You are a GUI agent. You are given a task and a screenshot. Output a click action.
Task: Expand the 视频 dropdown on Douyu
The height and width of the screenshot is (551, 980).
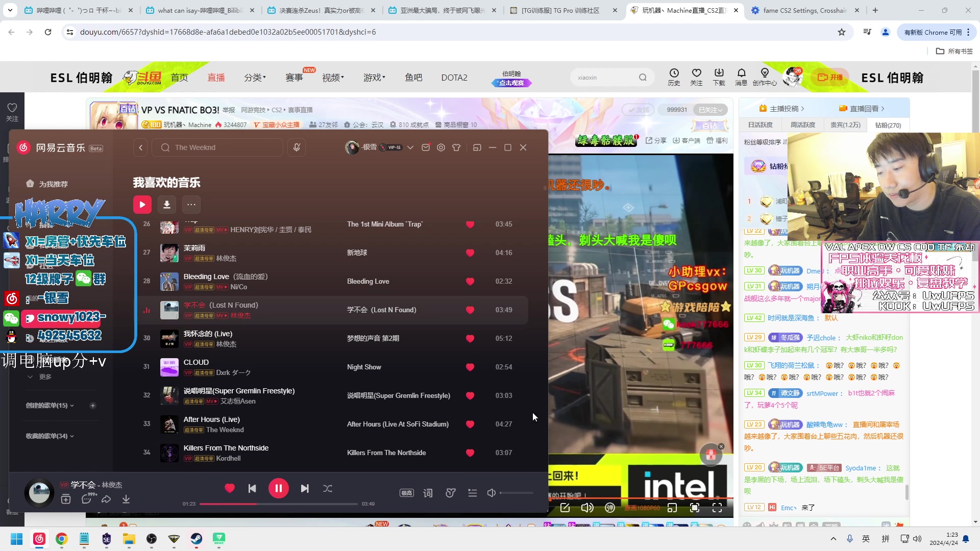[x=333, y=78]
